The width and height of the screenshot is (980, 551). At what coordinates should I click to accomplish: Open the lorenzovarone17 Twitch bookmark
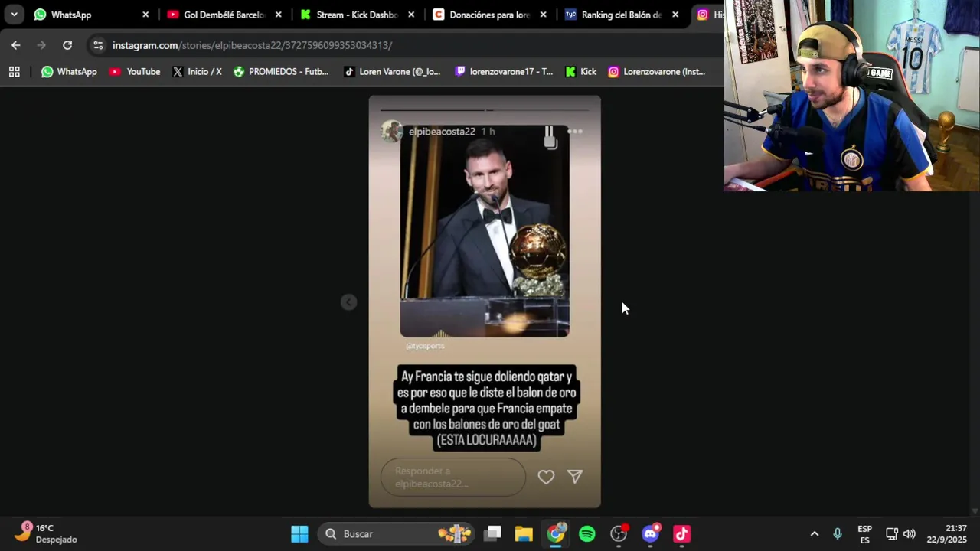504,71
